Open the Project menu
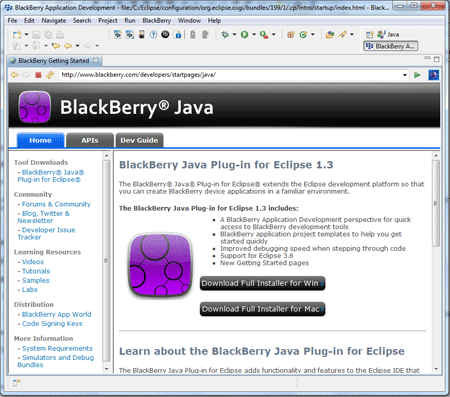Viewport: 450px width, 397px height. [x=108, y=21]
